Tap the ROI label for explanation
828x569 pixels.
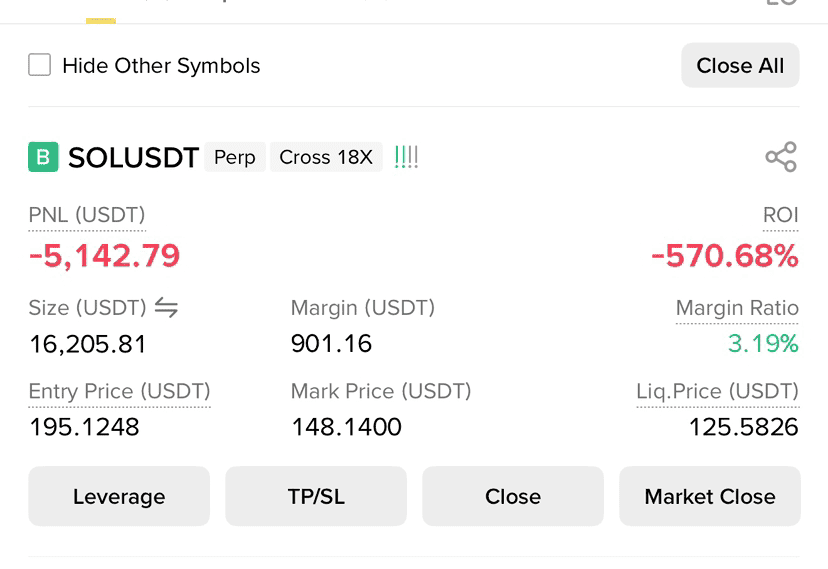pos(780,215)
